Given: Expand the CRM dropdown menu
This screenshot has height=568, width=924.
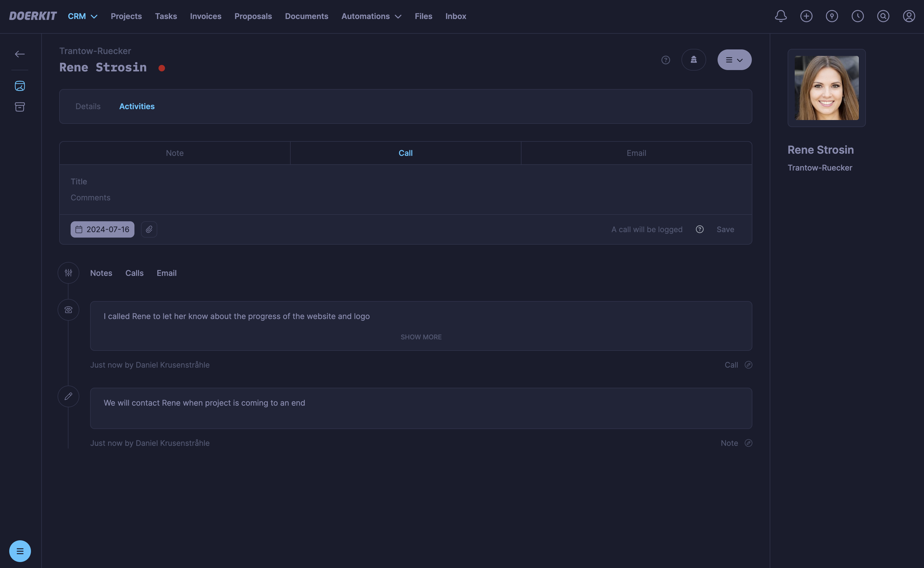Looking at the screenshot, I should pyautogui.click(x=83, y=16).
